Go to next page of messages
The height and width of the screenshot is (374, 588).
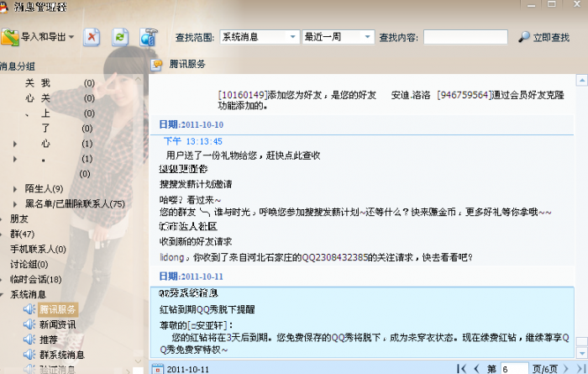[x=566, y=369]
